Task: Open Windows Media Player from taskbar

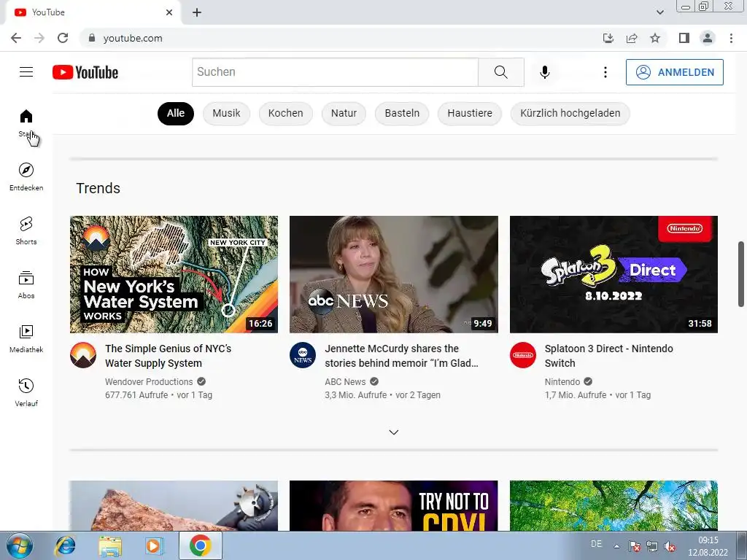Action: click(154, 545)
